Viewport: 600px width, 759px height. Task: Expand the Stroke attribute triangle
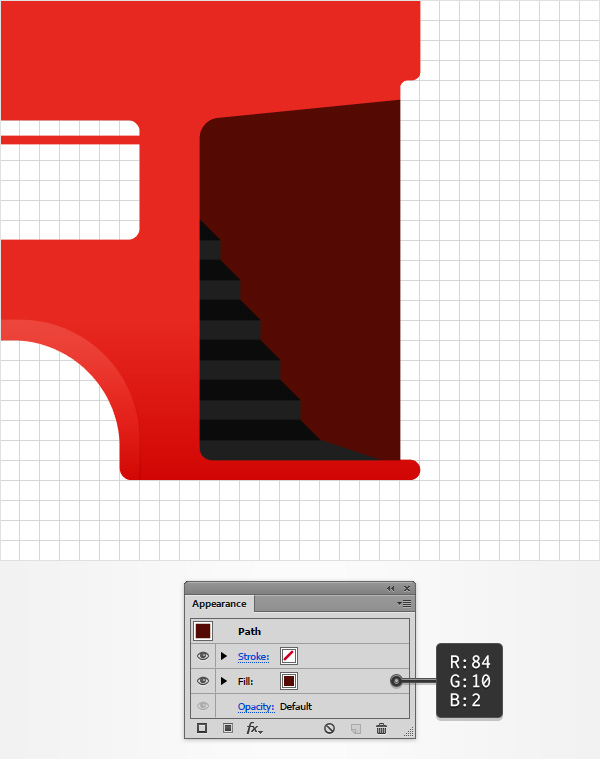point(224,656)
